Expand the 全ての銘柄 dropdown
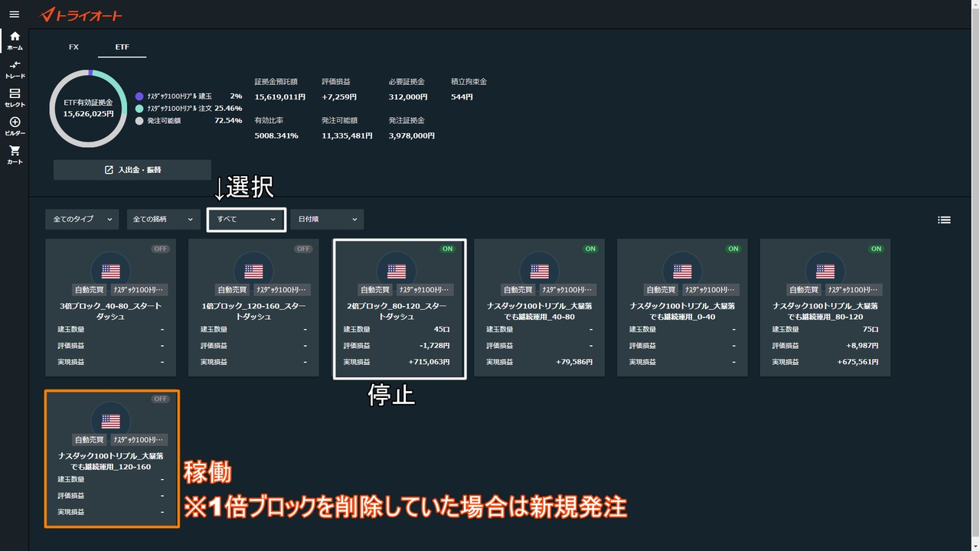 click(x=163, y=220)
